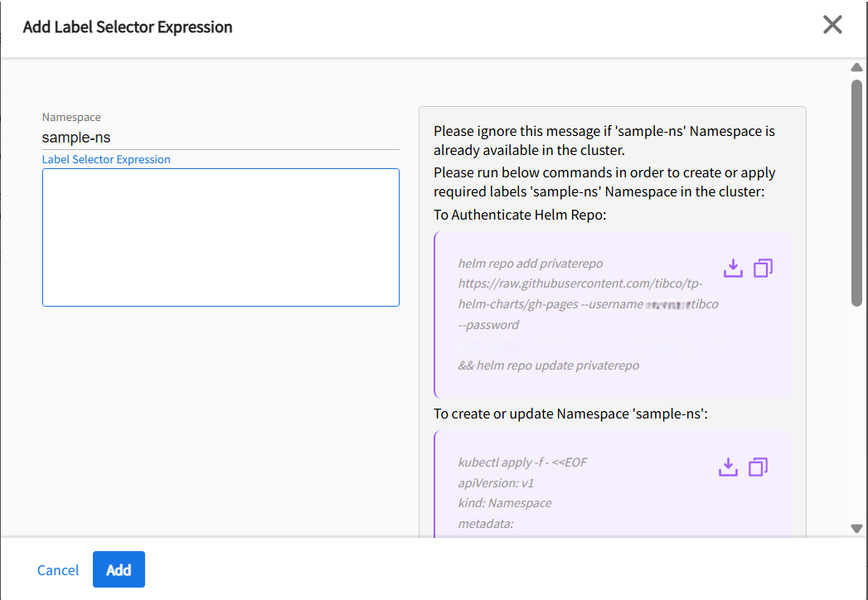Viewport: 868px width, 600px height.
Task: Click the kubectl apply -f command text
Action: coord(522,462)
